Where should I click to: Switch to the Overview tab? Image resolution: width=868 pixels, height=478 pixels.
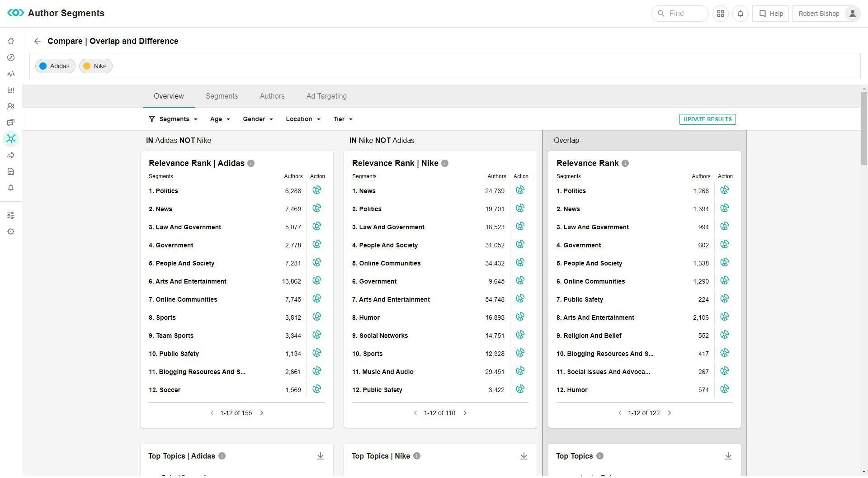[x=169, y=96]
